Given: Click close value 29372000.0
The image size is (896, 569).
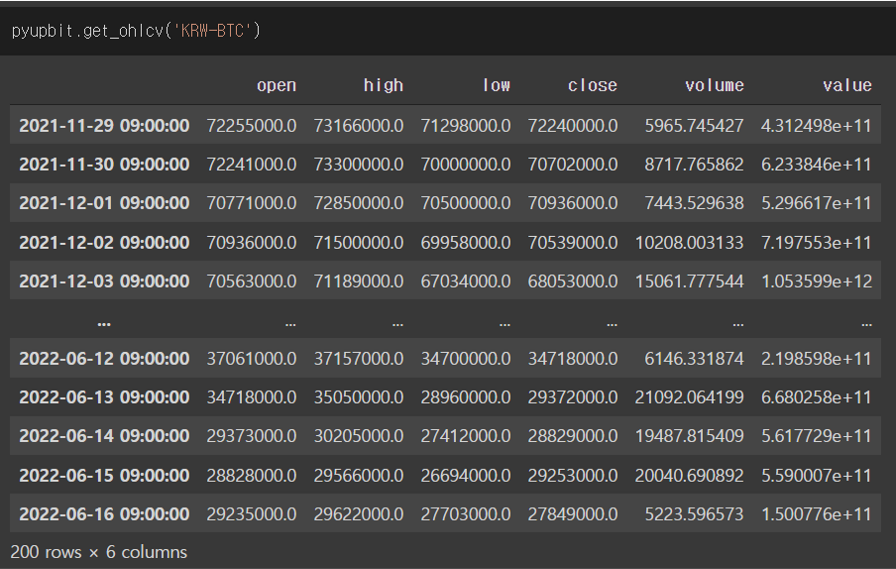Looking at the screenshot, I should coord(573,398).
